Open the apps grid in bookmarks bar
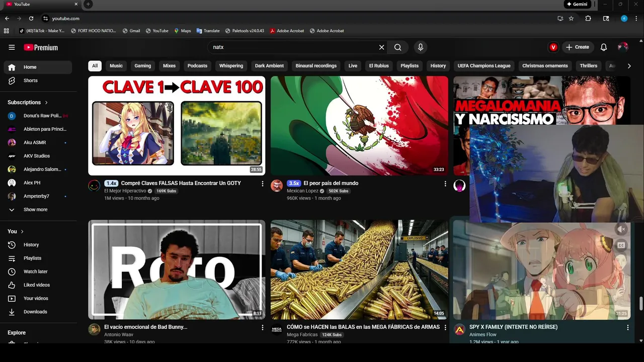 pyautogui.click(x=7, y=31)
